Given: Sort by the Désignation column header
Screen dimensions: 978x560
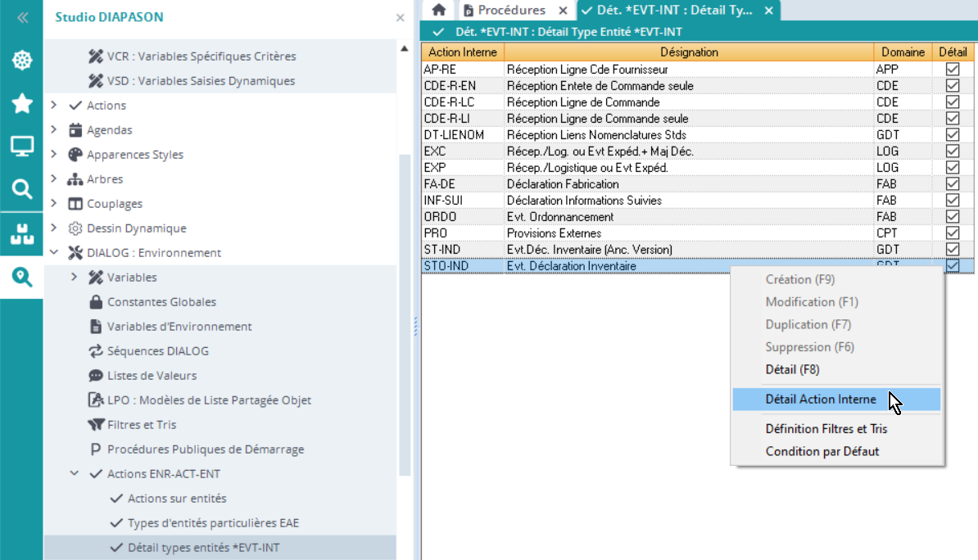Looking at the screenshot, I should pyautogui.click(x=688, y=52).
